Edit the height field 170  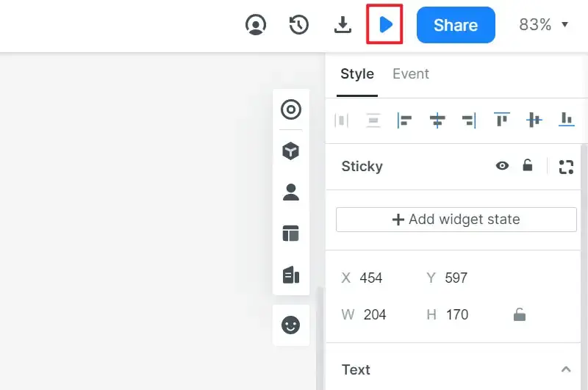coord(457,314)
